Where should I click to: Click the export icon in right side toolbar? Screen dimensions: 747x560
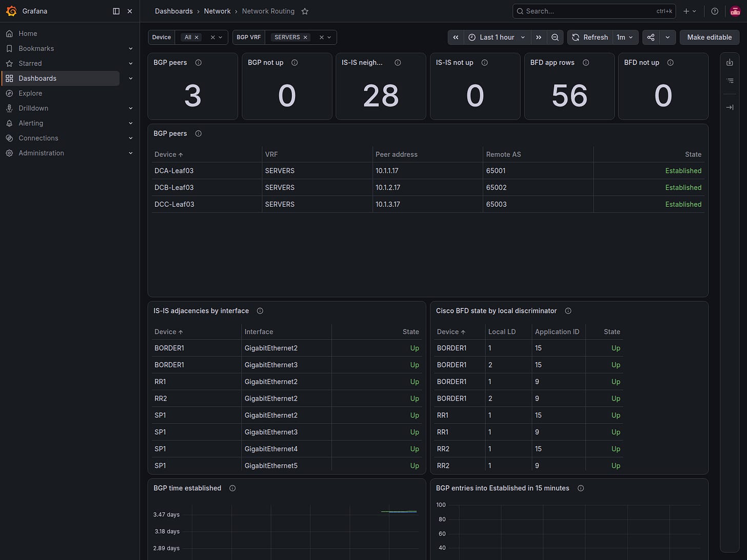[x=730, y=63]
